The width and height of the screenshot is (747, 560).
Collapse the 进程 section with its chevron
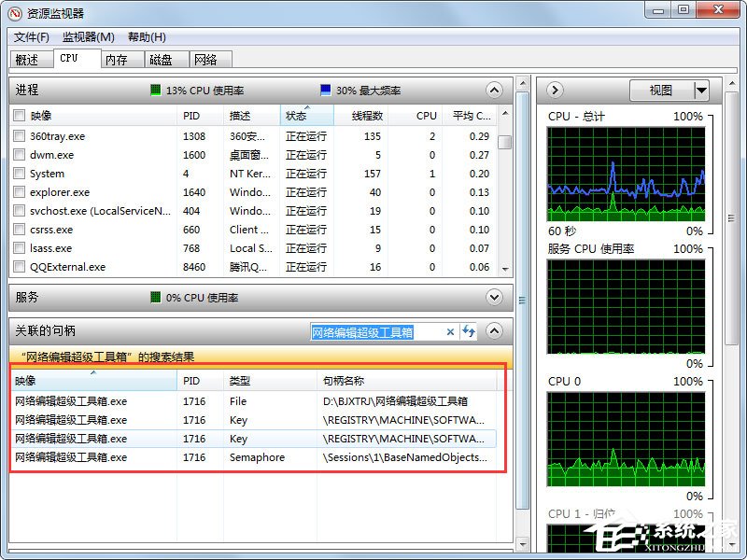(x=495, y=91)
